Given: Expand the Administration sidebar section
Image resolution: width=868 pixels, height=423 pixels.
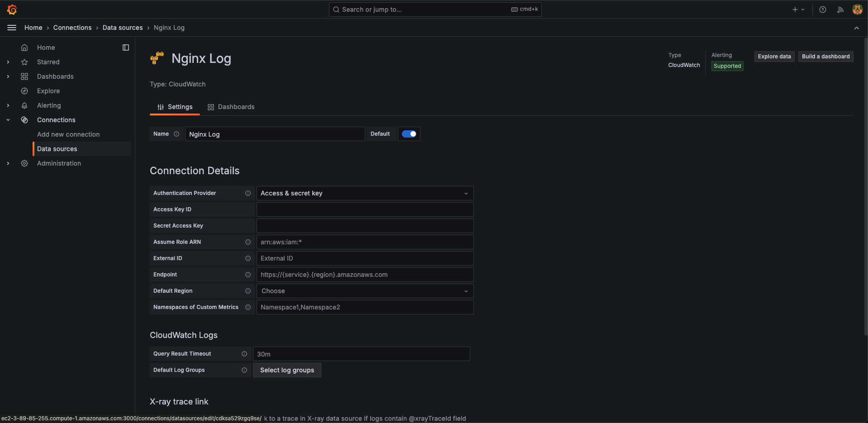Looking at the screenshot, I should (8, 163).
